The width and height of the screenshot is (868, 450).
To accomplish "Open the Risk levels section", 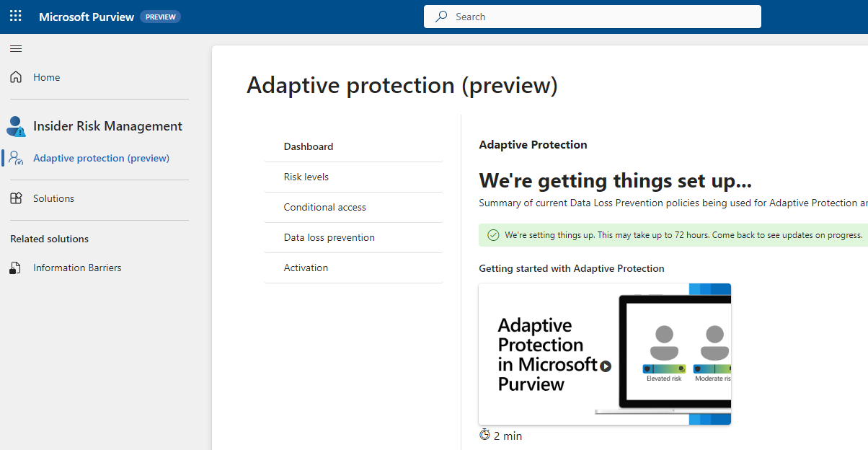I will [x=306, y=177].
